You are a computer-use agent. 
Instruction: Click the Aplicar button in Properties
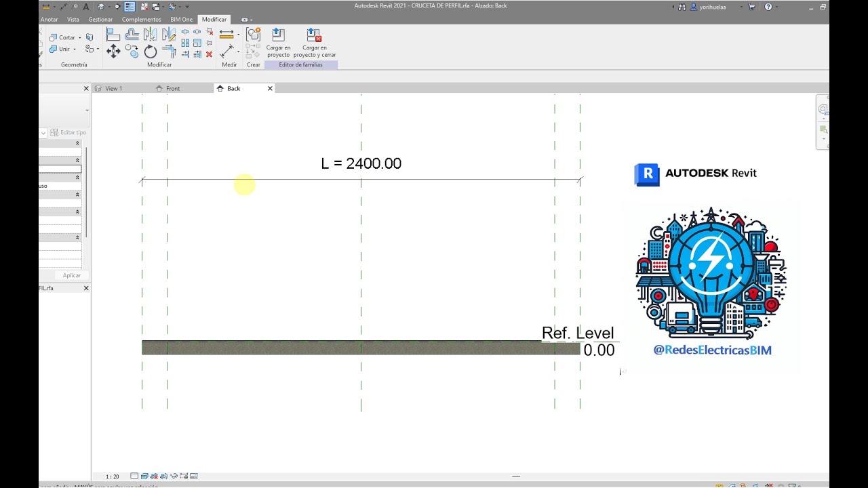point(72,275)
